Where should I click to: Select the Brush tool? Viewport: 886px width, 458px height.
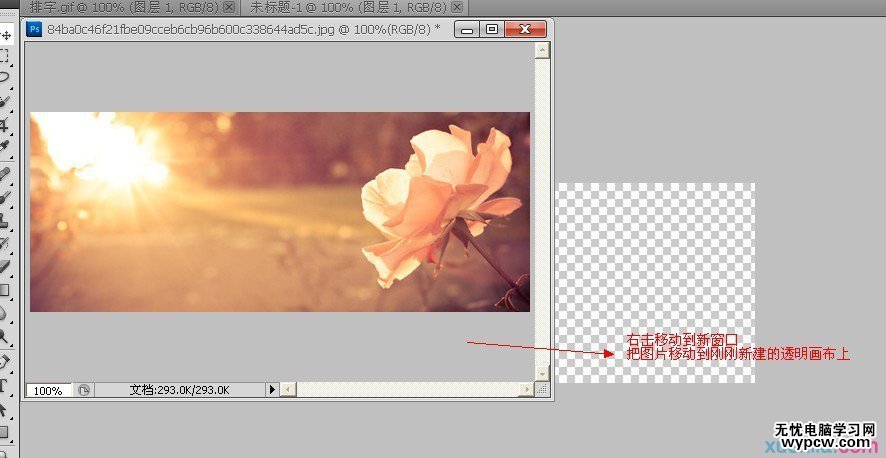pos(5,198)
